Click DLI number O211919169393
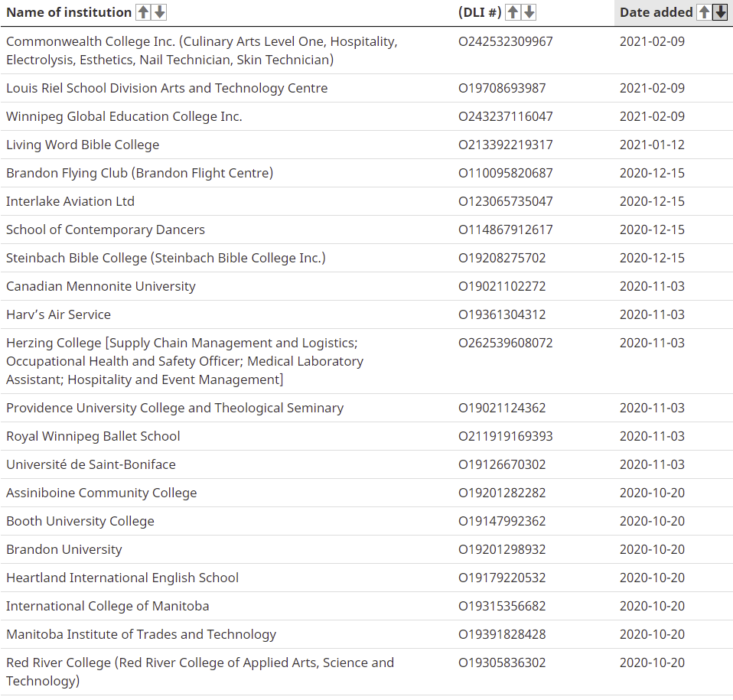 pyautogui.click(x=505, y=437)
